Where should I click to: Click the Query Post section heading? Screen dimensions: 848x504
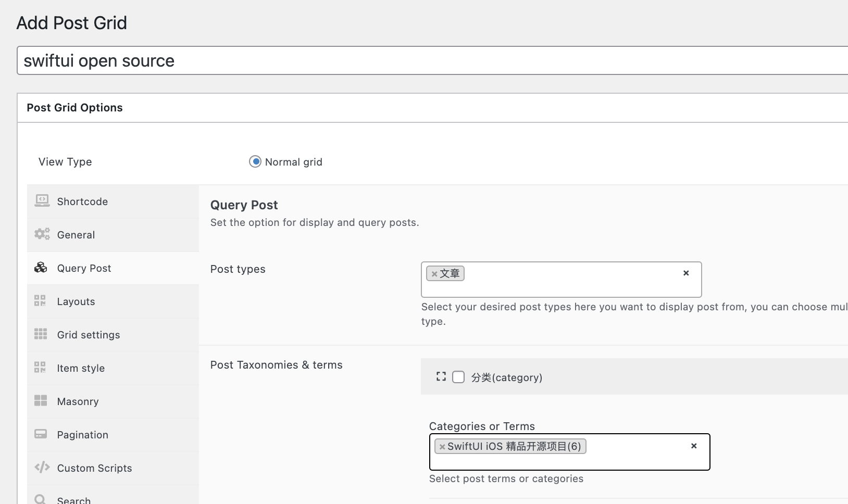[x=244, y=205]
